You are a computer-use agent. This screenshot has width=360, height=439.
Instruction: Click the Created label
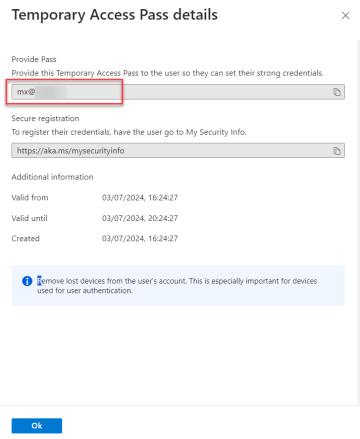tap(26, 239)
